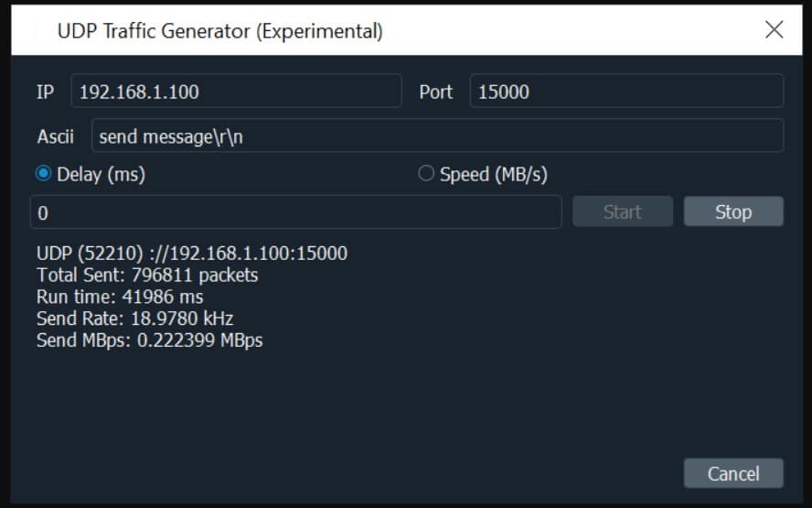Image resolution: width=812 pixels, height=508 pixels.
Task: Click the 'Run time: 41986 ms' line
Action: (x=120, y=297)
